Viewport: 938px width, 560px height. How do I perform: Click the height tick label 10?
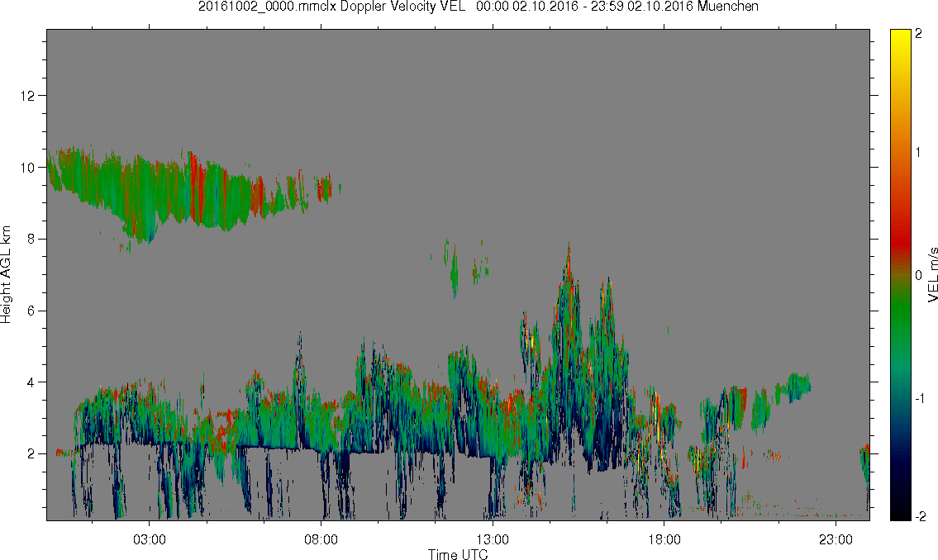click(27, 168)
